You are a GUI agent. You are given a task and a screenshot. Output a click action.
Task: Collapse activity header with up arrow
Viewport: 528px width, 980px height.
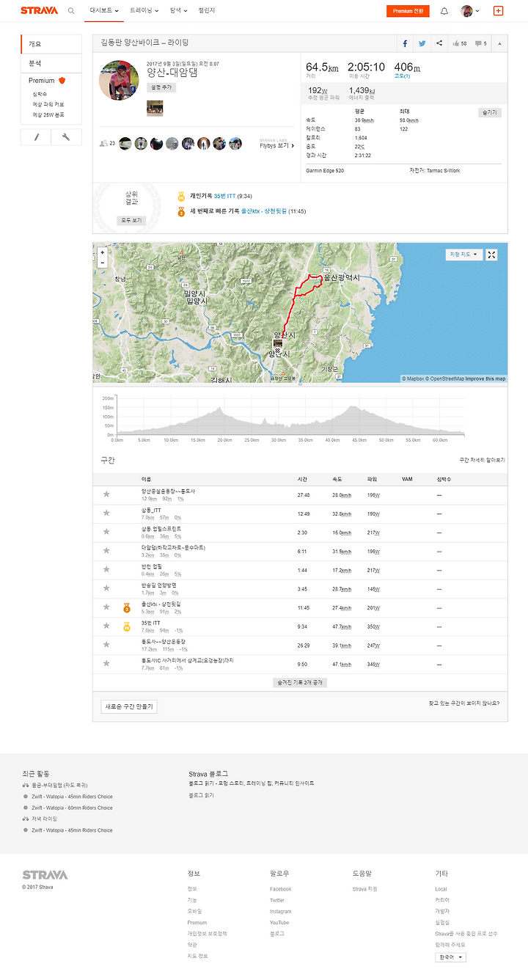pos(499,43)
